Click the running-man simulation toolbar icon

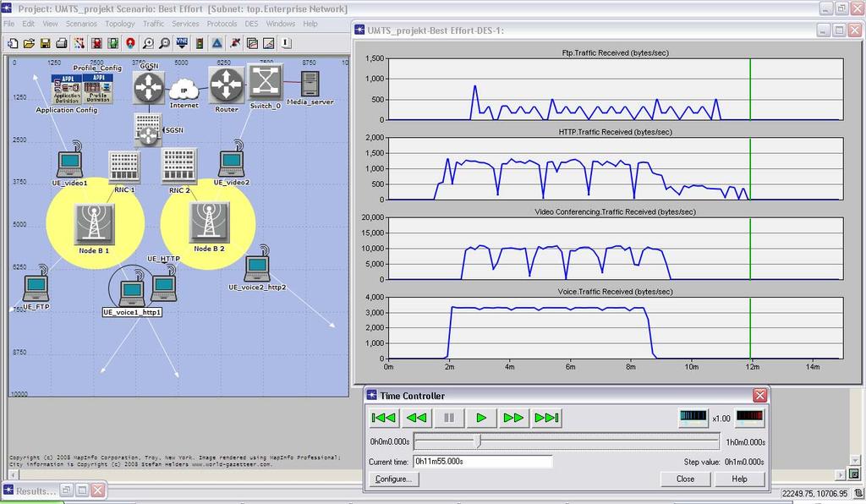point(235,43)
